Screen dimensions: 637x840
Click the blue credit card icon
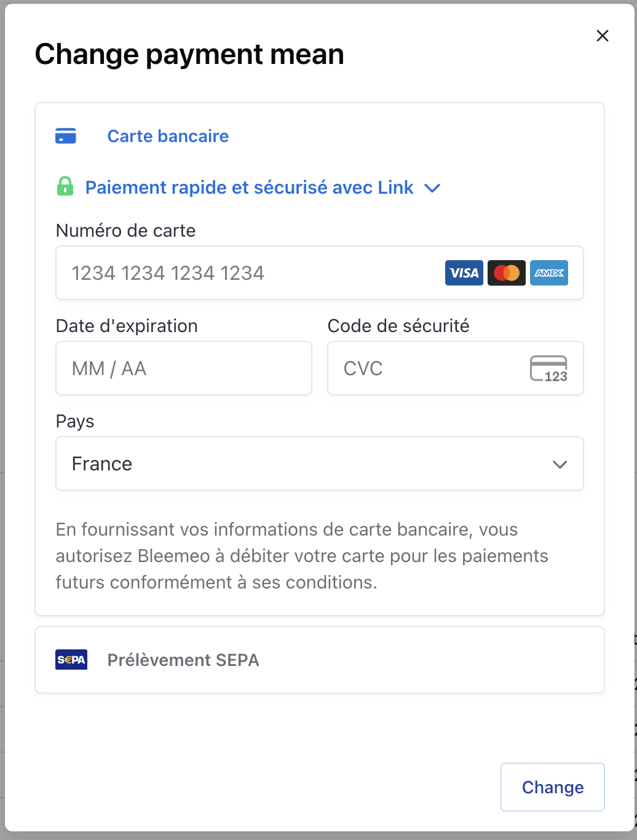65,136
